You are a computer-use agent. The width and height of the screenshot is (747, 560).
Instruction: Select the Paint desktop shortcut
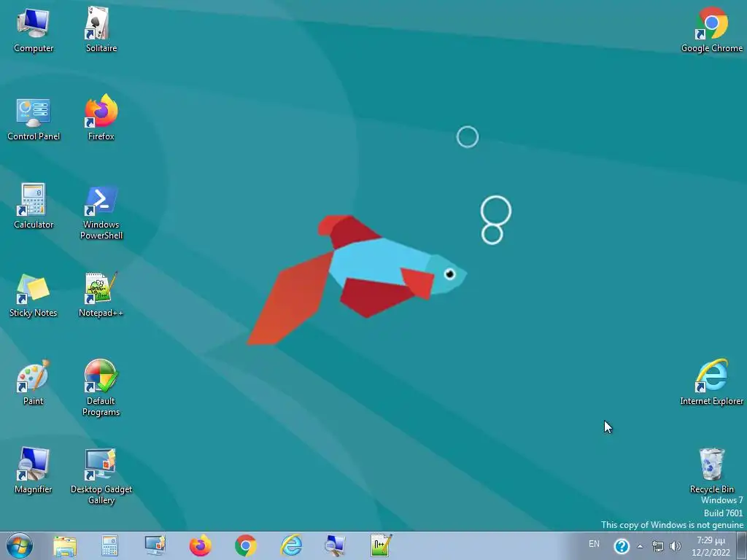(x=34, y=384)
